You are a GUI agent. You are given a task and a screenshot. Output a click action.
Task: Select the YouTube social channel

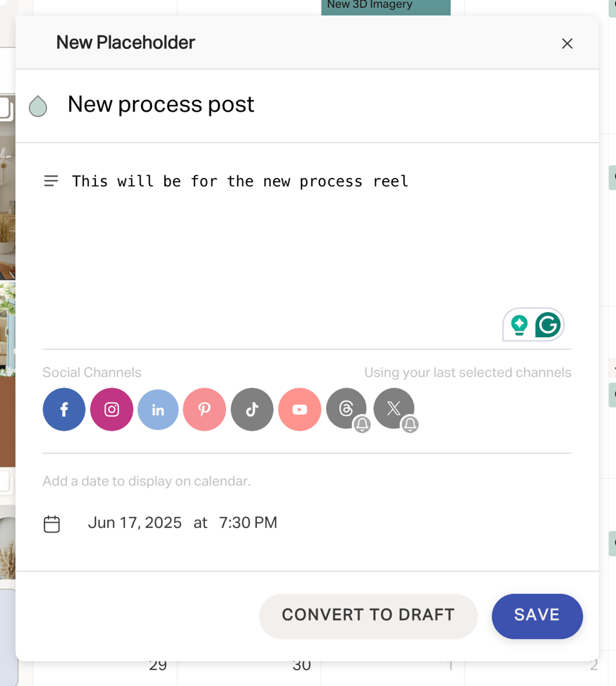[300, 409]
